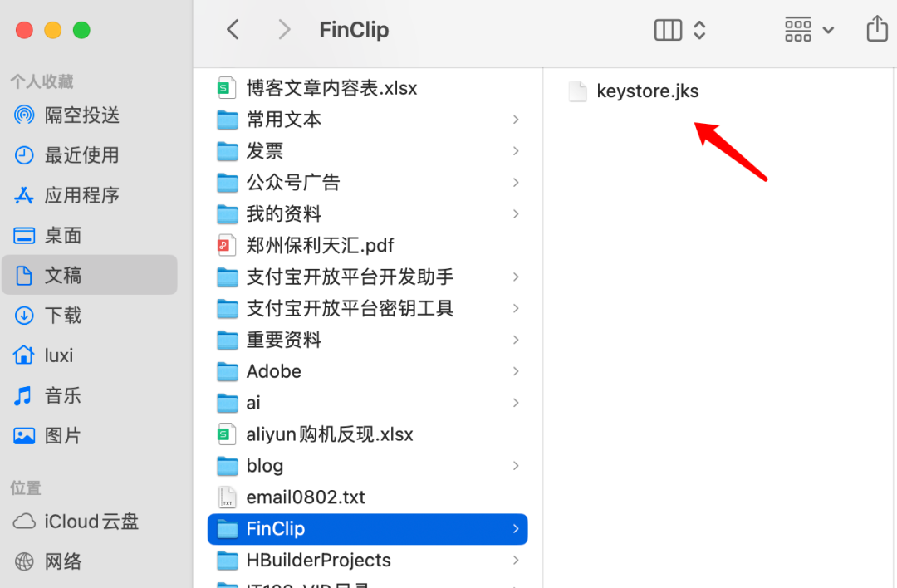Screen dimensions: 897x588
Task: Expand the Adobe folder chevron
Action: click(x=516, y=371)
